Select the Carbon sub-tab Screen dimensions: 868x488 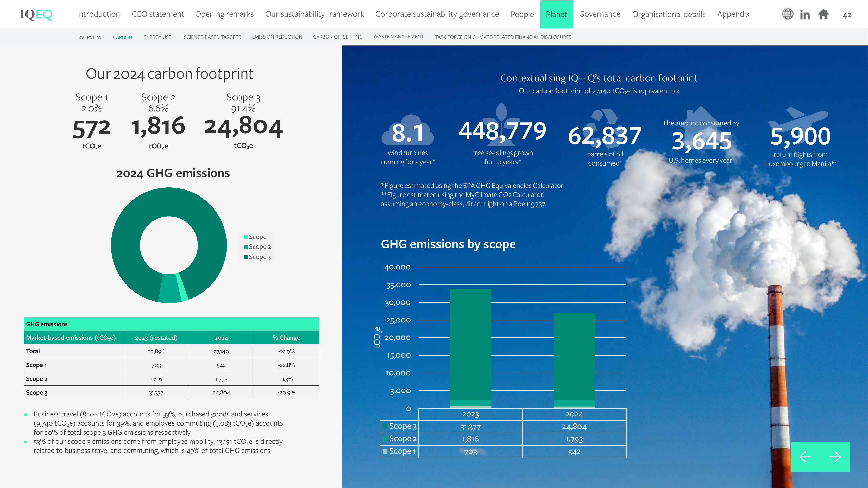[x=122, y=37]
